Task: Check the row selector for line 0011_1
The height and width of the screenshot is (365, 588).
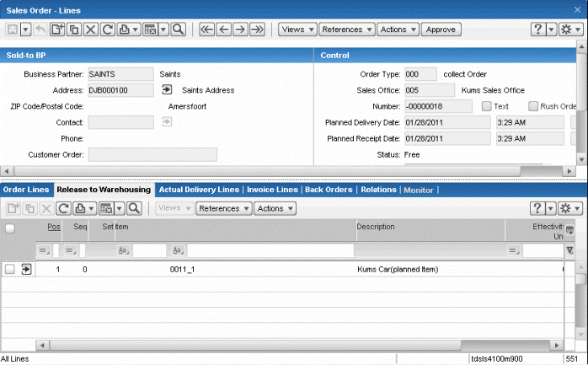Action: pos(10,269)
